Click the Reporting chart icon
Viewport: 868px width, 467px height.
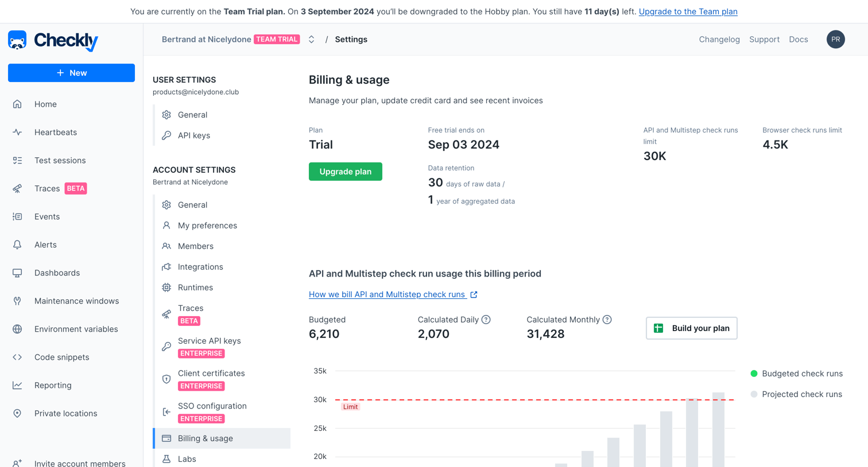[x=17, y=385]
